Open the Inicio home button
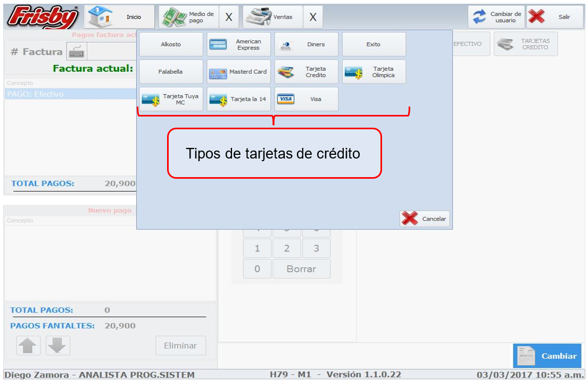Image resolution: width=588 pixels, height=383 pixels. tap(119, 17)
